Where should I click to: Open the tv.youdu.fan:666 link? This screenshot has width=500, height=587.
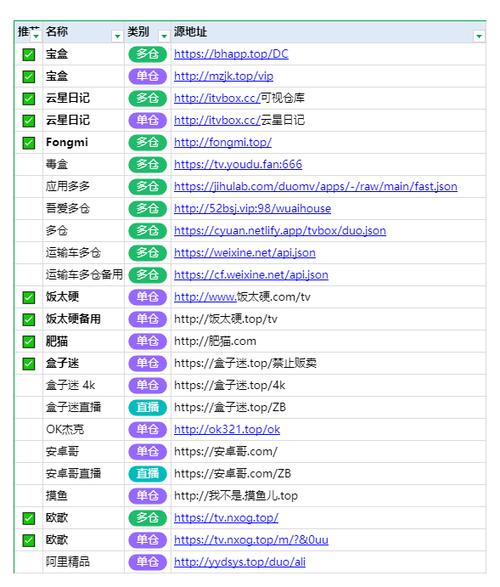pos(238,164)
